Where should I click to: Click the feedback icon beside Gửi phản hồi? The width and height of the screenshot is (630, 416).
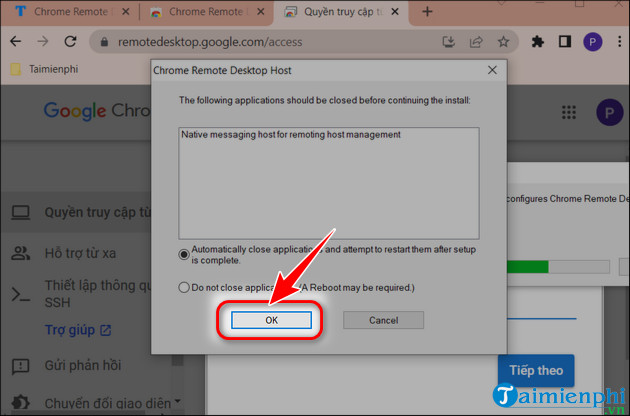(20, 366)
